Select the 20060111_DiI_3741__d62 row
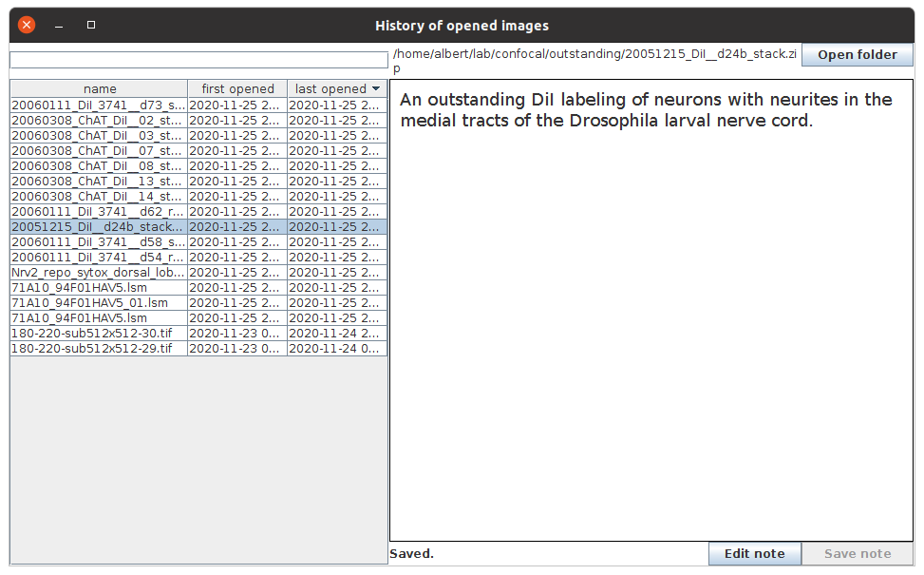The width and height of the screenshot is (924, 575). click(99, 212)
